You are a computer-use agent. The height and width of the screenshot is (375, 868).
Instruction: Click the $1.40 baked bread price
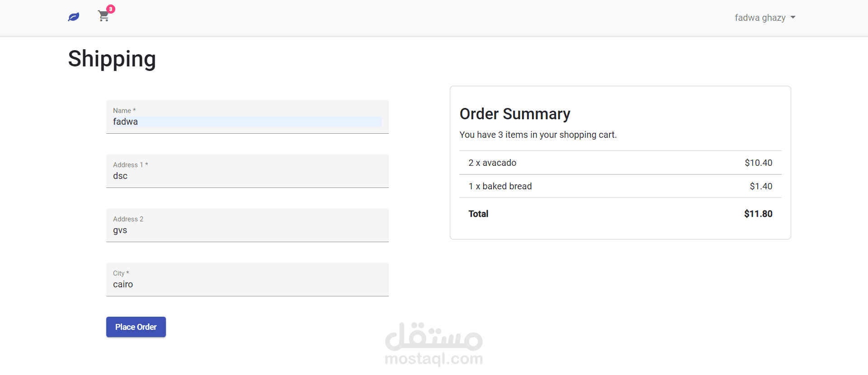761,186
